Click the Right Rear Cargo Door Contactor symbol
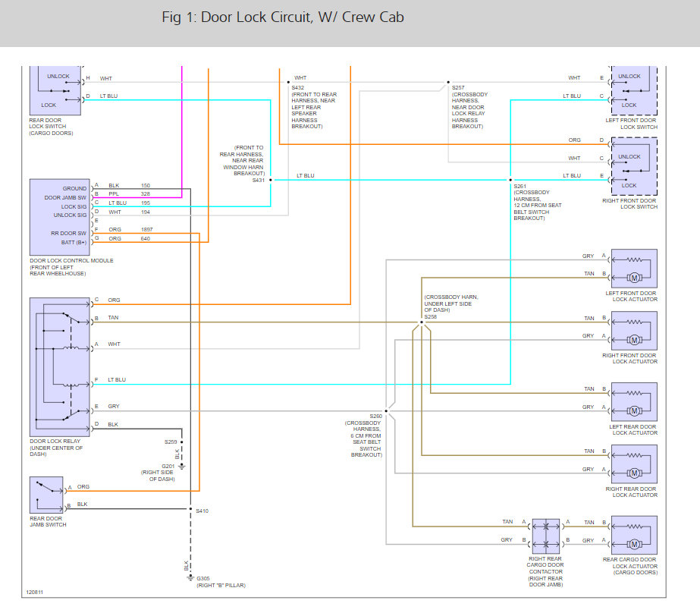The width and height of the screenshot is (700, 613). coord(545,536)
